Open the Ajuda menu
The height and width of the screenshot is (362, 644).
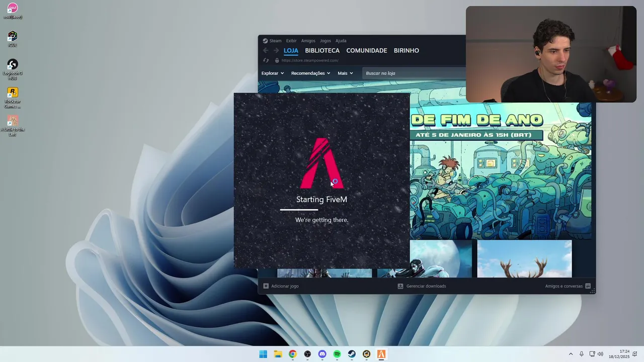(341, 41)
